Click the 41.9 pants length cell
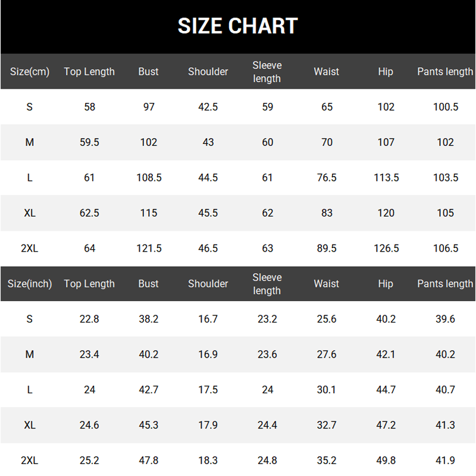Viewport: 476px width, 476px height. pyautogui.click(x=445, y=461)
